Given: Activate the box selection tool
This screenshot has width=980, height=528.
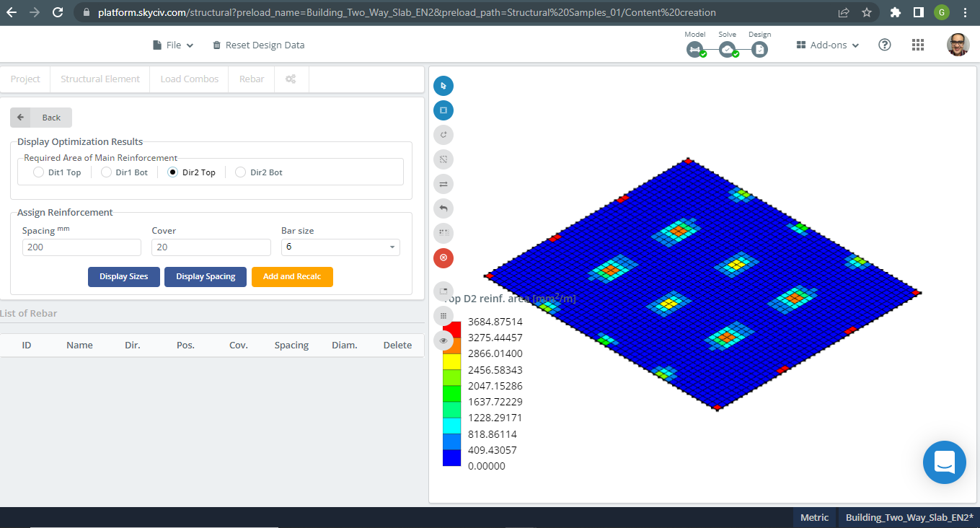Looking at the screenshot, I should pos(443,110).
